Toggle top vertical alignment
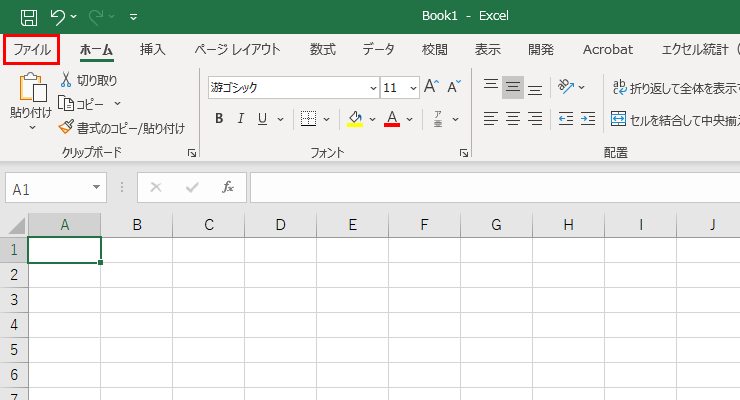 click(x=491, y=86)
